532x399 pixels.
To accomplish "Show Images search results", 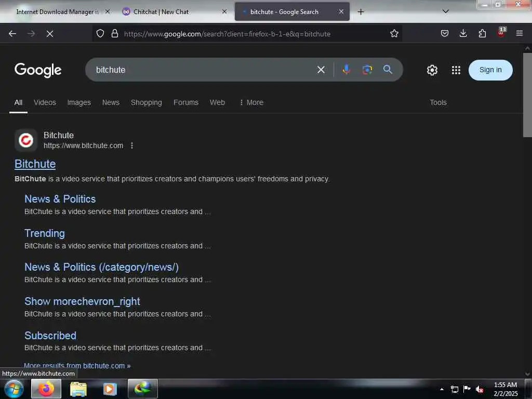I will [79, 102].
